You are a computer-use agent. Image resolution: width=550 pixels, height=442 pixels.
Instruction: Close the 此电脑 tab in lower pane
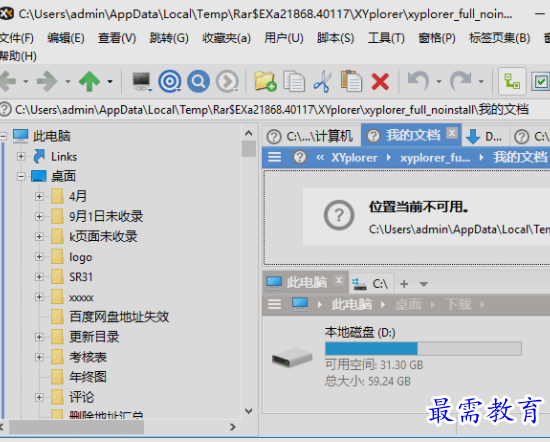(339, 281)
